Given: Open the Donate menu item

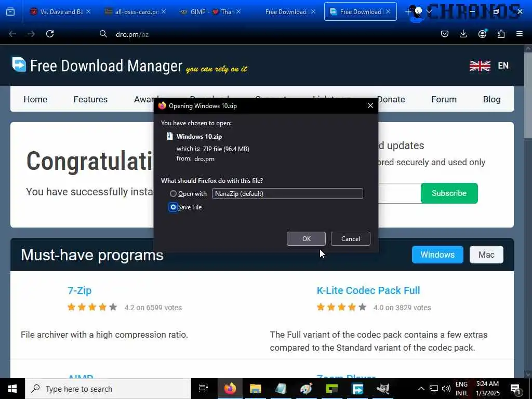Looking at the screenshot, I should pos(392,99).
